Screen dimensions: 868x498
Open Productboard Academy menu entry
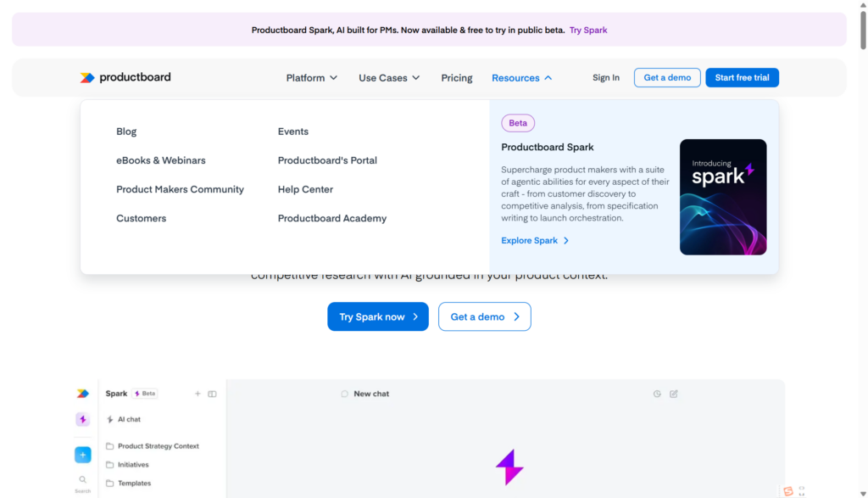[332, 218]
